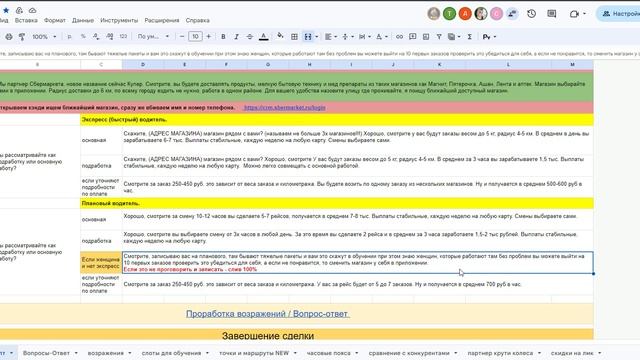Switch to точки и маршруты NEW tab

pyautogui.click(x=258, y=353)
